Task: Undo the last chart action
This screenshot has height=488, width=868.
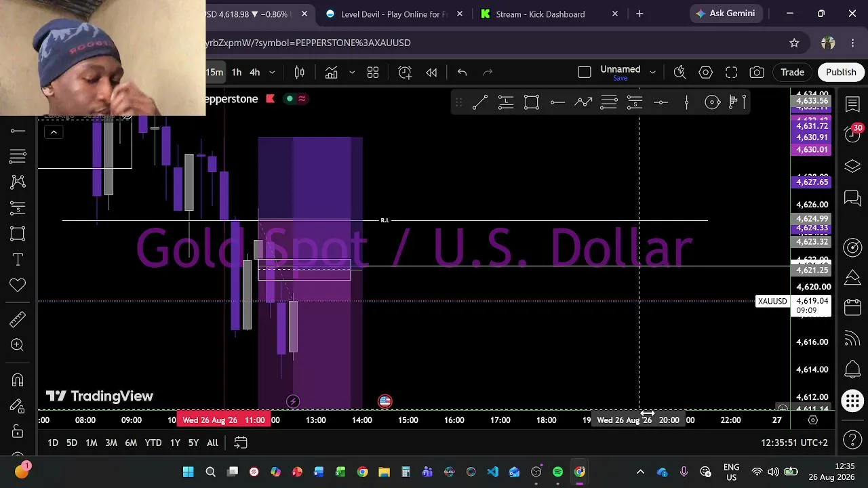Action: coord(462,73)
